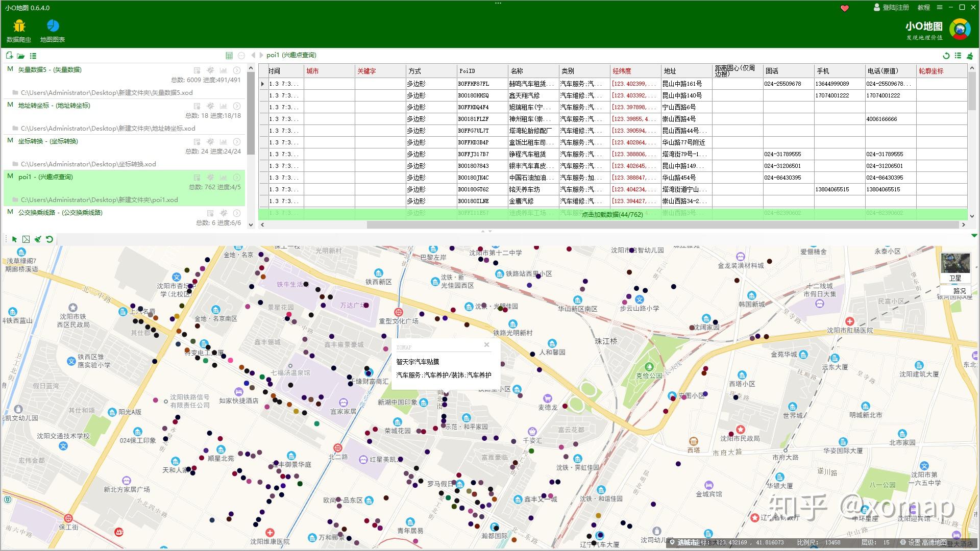
Task: Switch map to 卫星 satellite view
Action: pos(955,267)
